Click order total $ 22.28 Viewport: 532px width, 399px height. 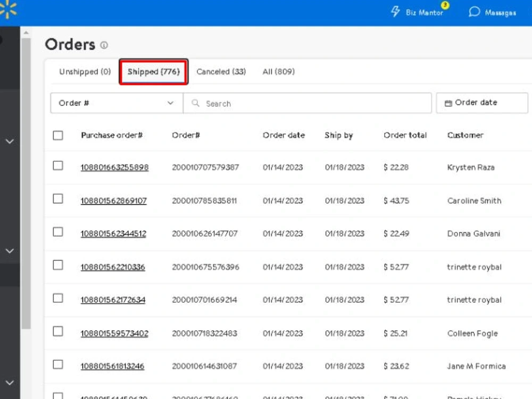tap(396, 168)
